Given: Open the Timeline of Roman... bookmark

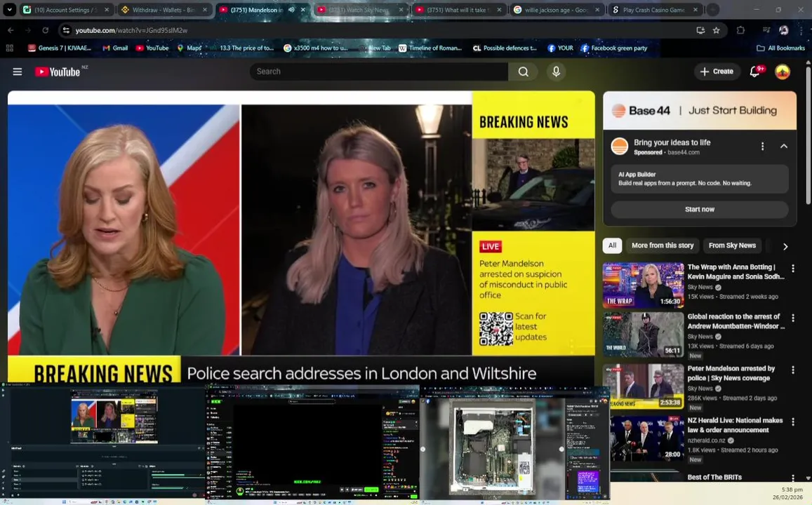Looking at the screenshot, I should [430, 48].
